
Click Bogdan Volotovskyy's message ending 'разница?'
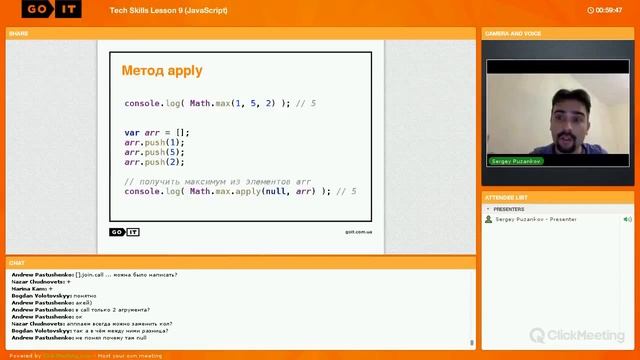click(90, 331)
